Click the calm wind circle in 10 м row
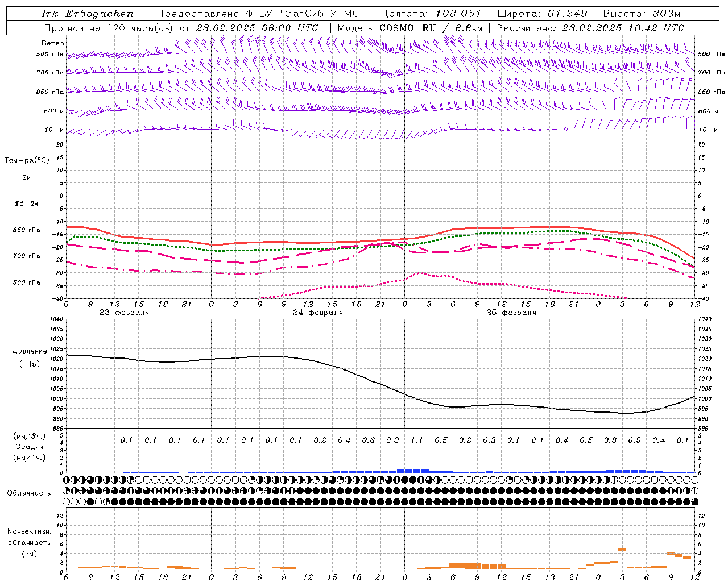728x582 pixels. tap(566, 130)
